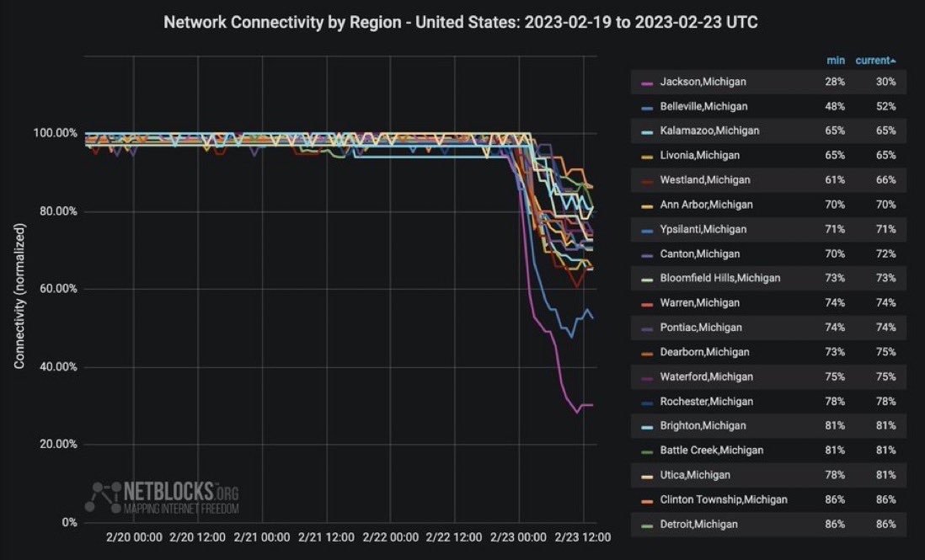This screenshot has height=560, width=925.
Task: Click the Clinton Township legend color swatch
Action: pyautogui.click(x=647, y=502)
